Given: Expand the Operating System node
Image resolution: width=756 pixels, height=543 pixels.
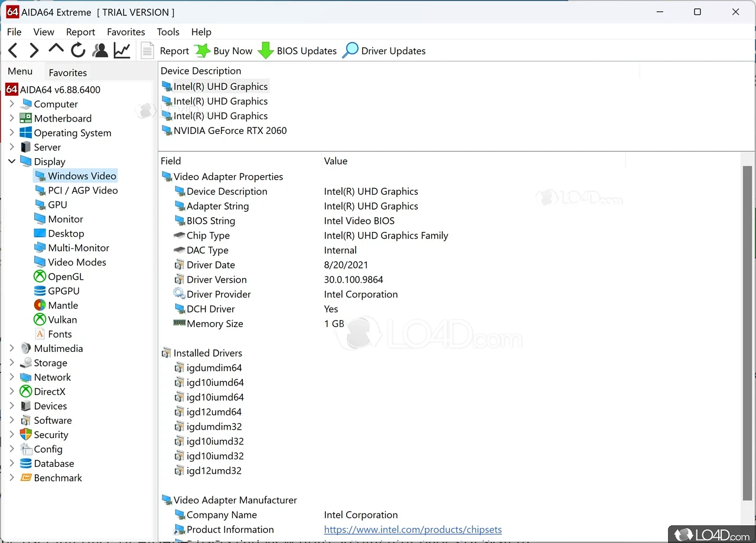Looking at the screenshot, I should tap(11, 133).
